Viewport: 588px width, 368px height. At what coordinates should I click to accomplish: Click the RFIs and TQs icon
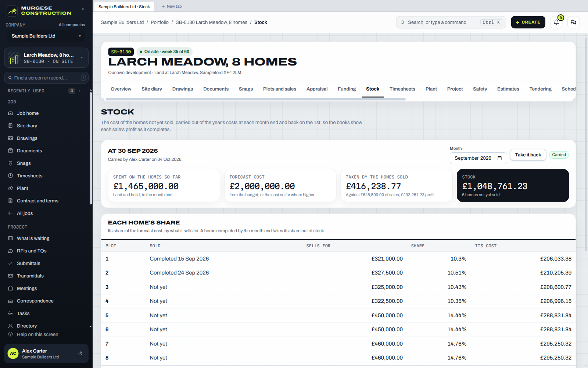pos(11,251)
